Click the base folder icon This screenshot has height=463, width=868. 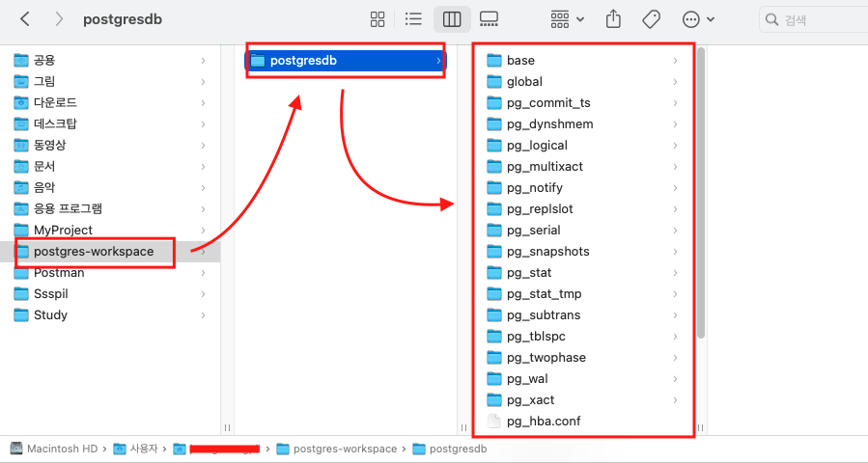click(493, 61)
